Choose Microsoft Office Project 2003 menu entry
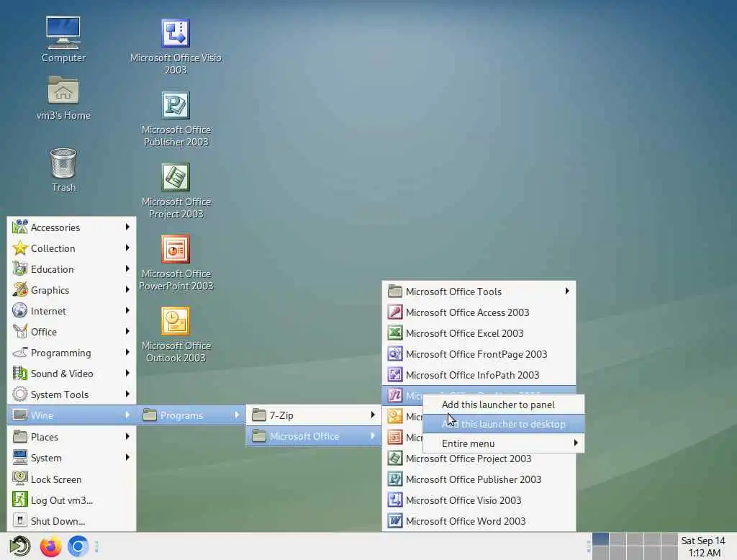This screenshot has height=560, width=737. pos(479,459)
